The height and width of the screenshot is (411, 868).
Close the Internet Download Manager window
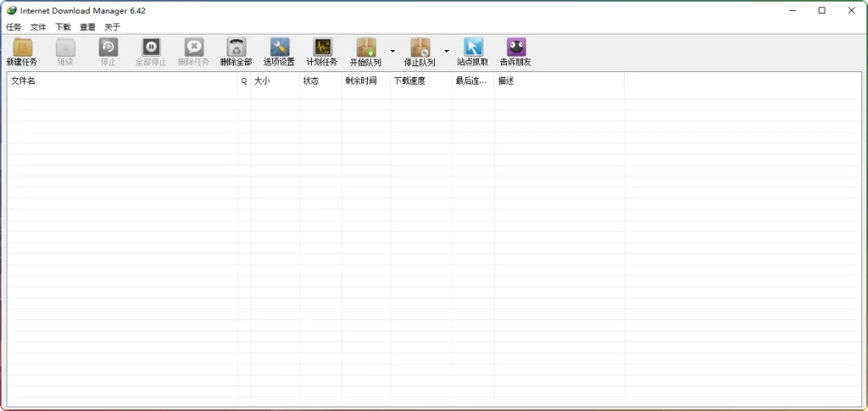(x=852, y=10)
